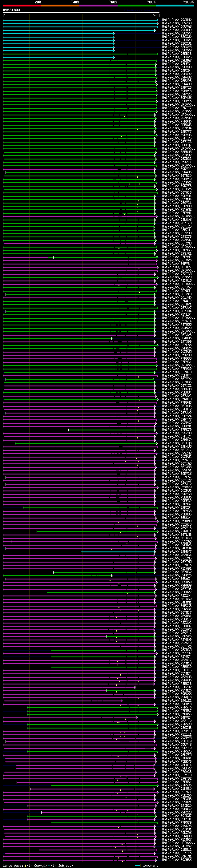This screenshot has height=868, width=197.
Task: Select row UniRef100_C5WY46
Action: point(177,744)
